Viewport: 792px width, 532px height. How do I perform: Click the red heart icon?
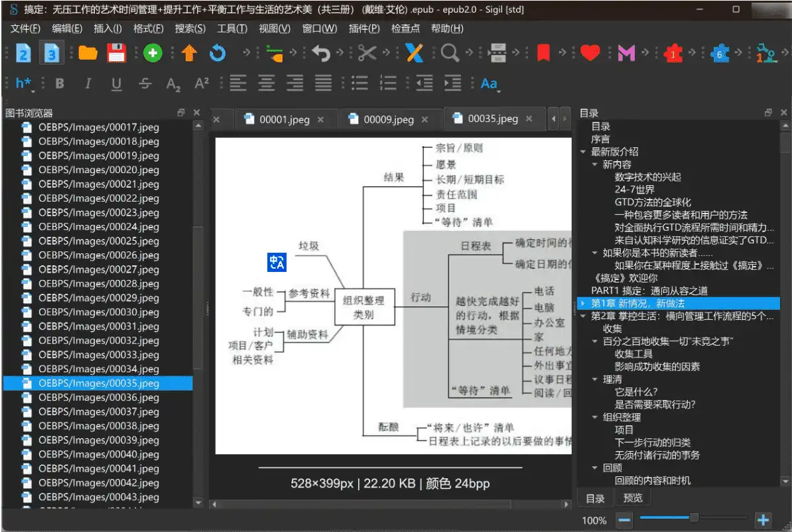590,52
